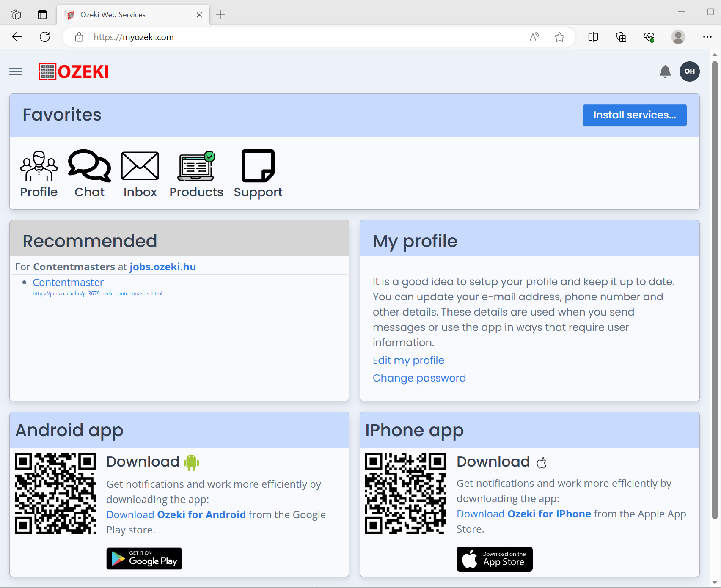Open the Profile favorite icon

pyautogui.click(x=39, y=174)
